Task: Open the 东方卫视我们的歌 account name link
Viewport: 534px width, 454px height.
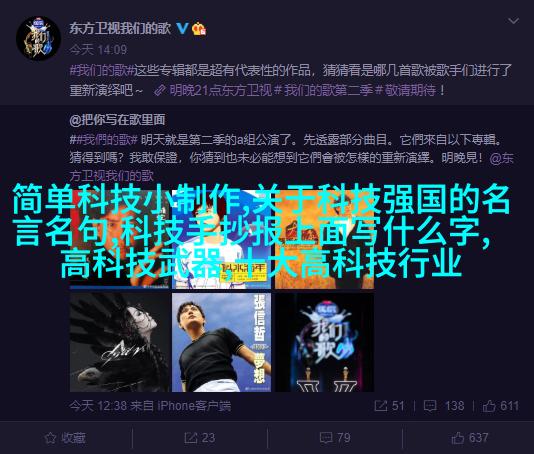Action: [120, 28]
